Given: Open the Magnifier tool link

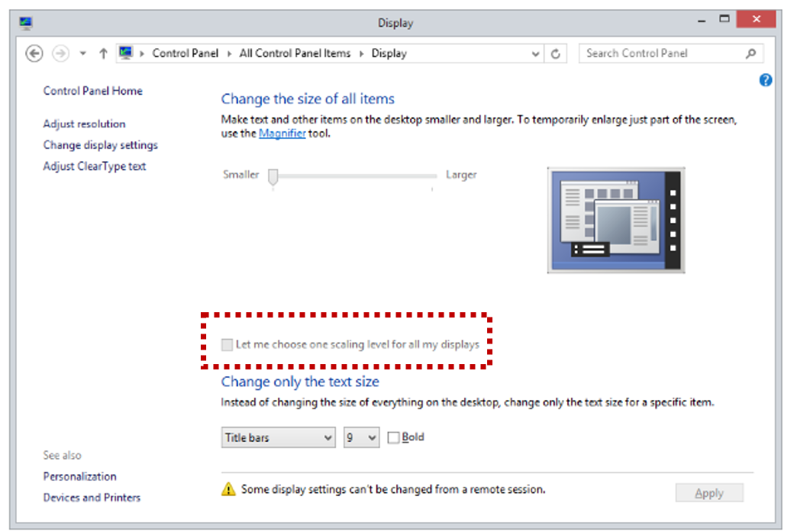Looking at the screenshot, I should click(282, 134).
